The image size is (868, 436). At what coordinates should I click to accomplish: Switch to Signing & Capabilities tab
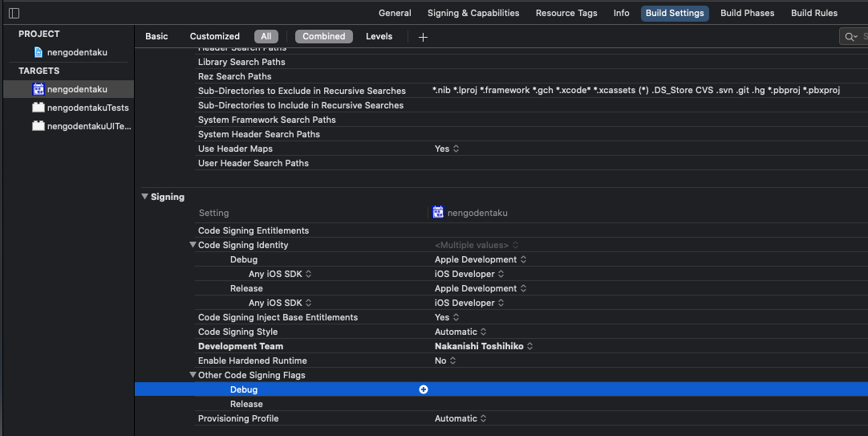point(473,13)
